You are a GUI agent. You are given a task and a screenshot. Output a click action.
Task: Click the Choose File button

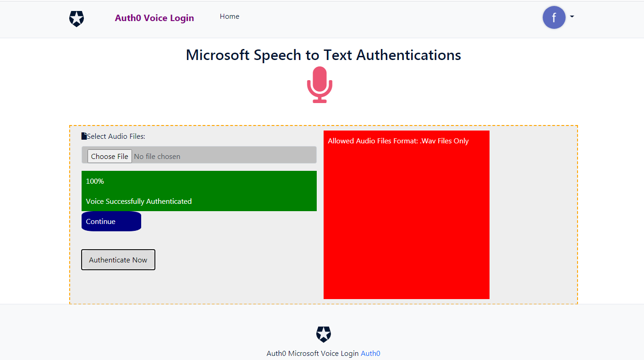[110, 156]
